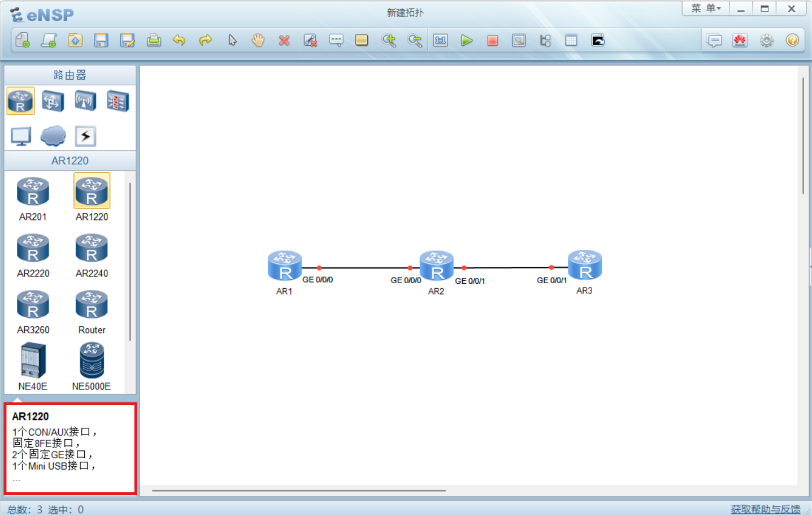
Task: Open the data capture icon
Action: [519, 40]
